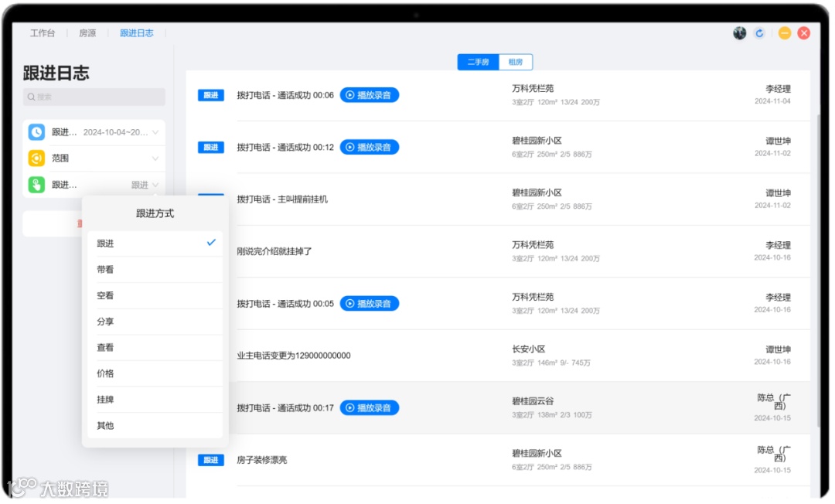Click 刚说完介绍就挂掉了 entry
The height and width of the screenshot is (504, 835).
[x=274, y=251]
